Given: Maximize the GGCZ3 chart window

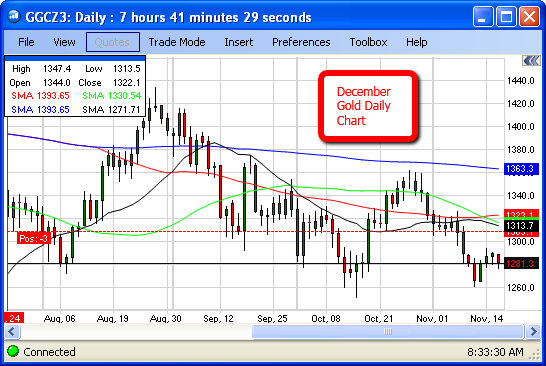Looking at the screenshot, I should 506,17.
